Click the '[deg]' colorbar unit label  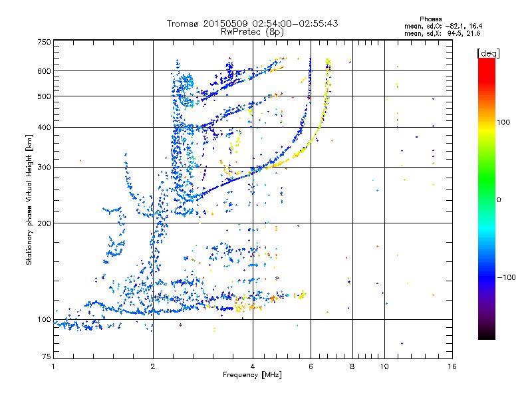click(x=488, y=53)
